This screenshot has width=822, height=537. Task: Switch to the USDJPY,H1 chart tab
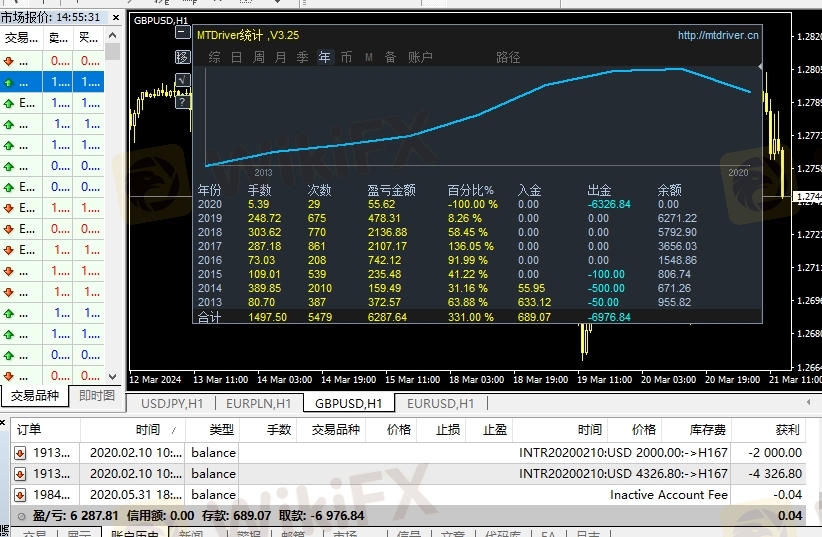pyautogui.click(x=172, y=403)
